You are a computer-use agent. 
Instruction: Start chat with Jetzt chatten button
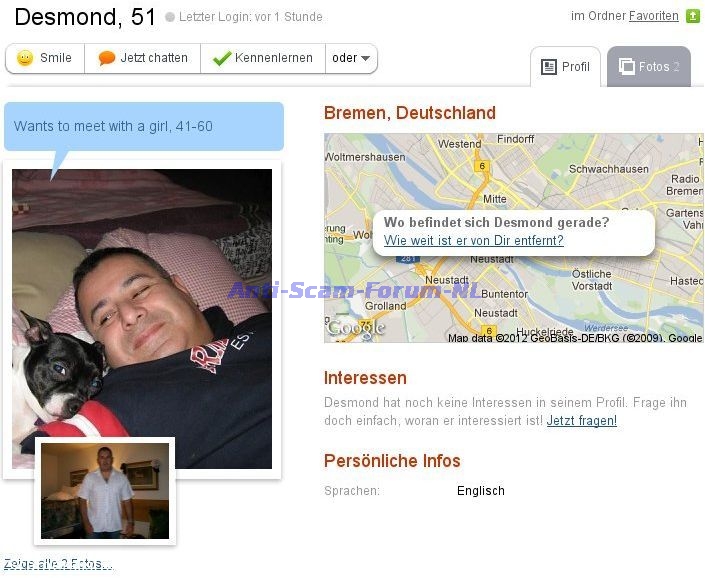point(143,58)
